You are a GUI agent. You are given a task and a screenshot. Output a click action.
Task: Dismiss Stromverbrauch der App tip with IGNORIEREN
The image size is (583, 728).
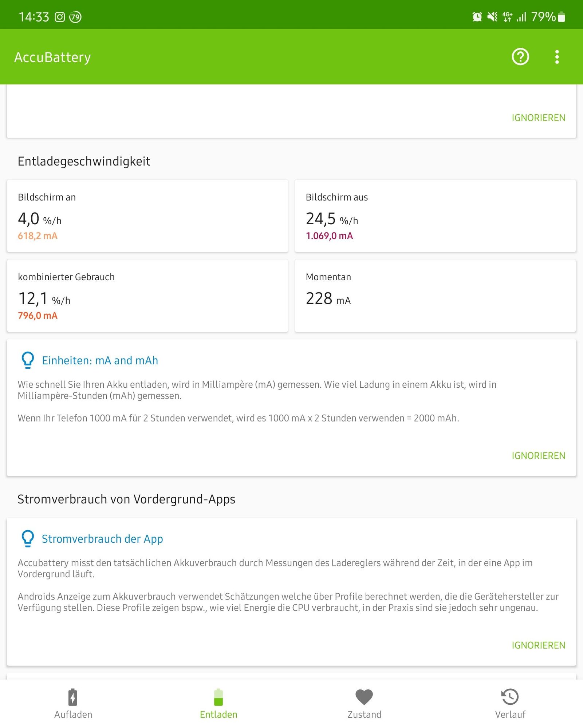coord(538,645)
